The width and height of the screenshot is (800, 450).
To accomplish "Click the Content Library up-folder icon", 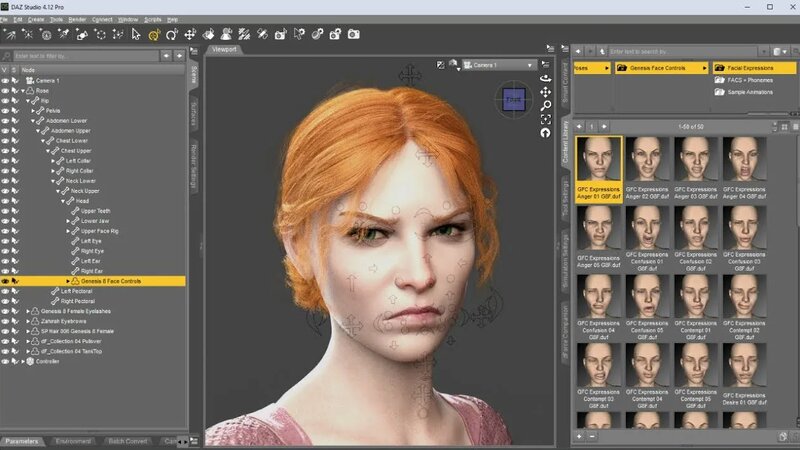I will coord(602,52).
